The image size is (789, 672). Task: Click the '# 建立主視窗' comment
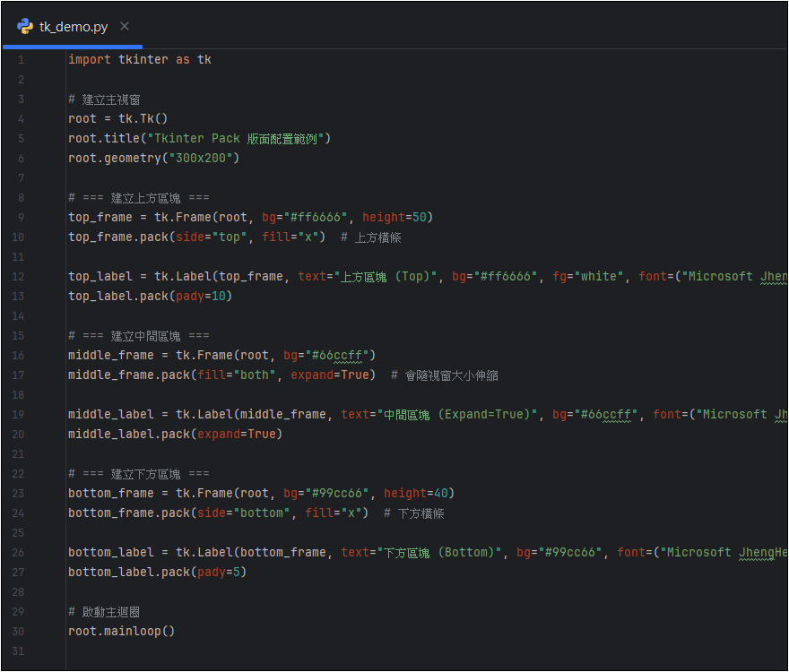point(104,99)
